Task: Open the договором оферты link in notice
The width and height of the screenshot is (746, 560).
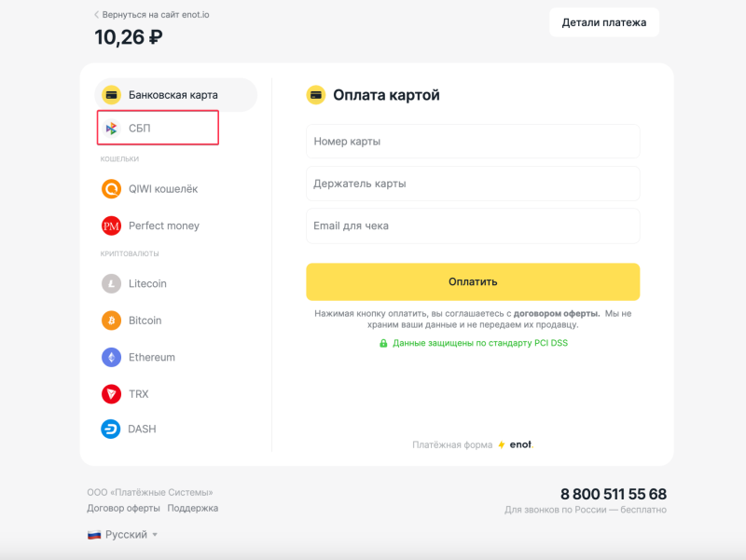Action: [x=556, y=313]
